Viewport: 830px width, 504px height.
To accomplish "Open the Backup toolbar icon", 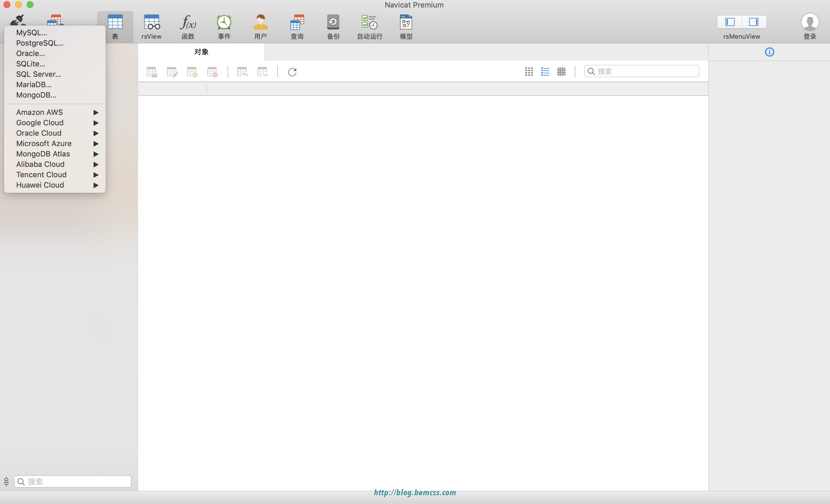I will tap(333, 23).
